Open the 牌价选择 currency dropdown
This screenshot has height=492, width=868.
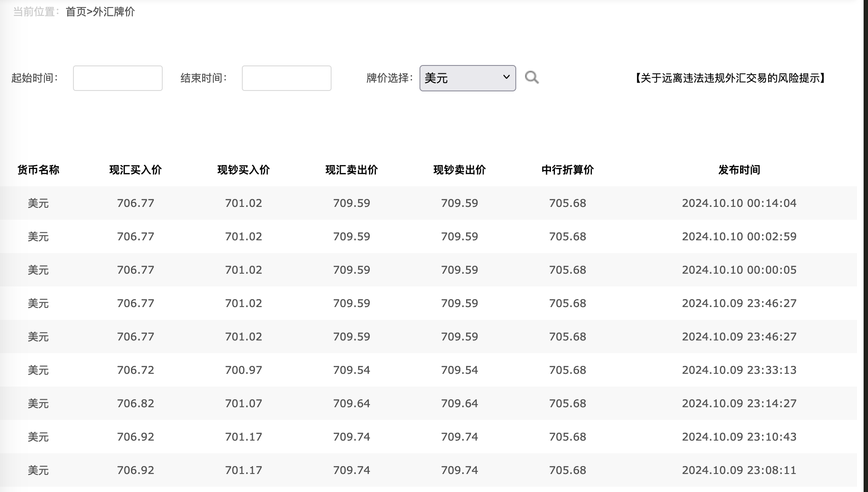click(x=467, y=78)
